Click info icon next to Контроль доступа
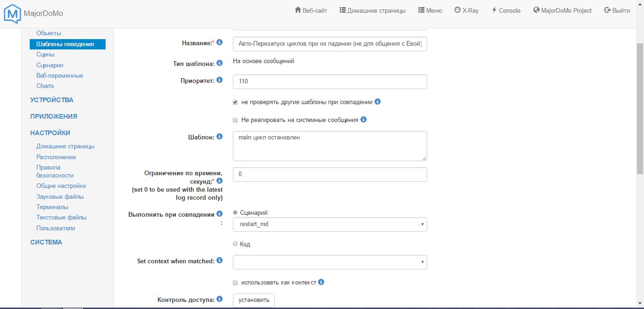 (219, 299)
